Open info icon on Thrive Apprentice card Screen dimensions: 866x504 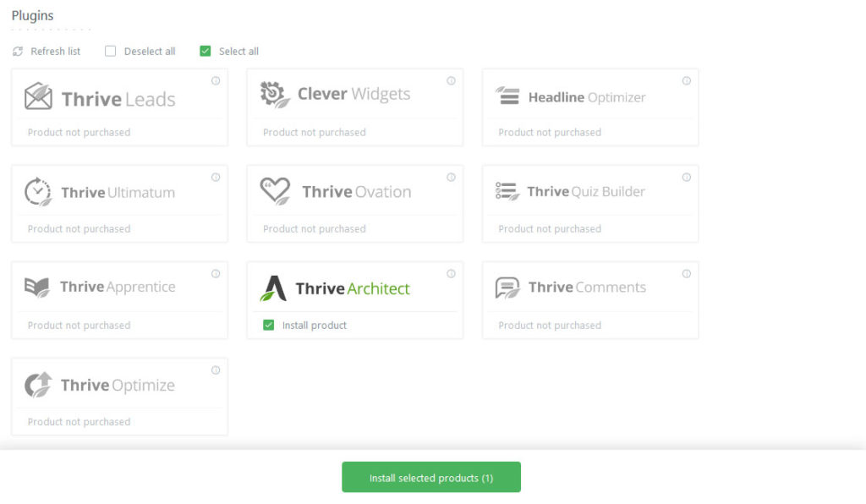coord(216,274)
